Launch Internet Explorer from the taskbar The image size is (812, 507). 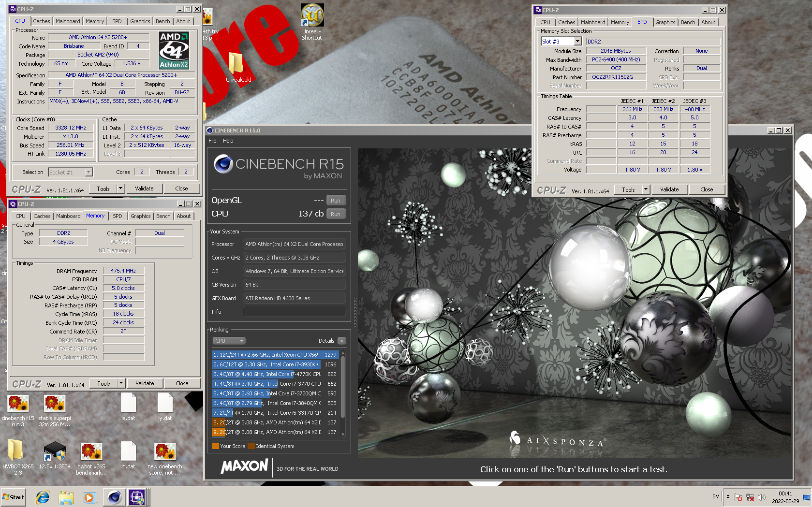pos(43,497)
